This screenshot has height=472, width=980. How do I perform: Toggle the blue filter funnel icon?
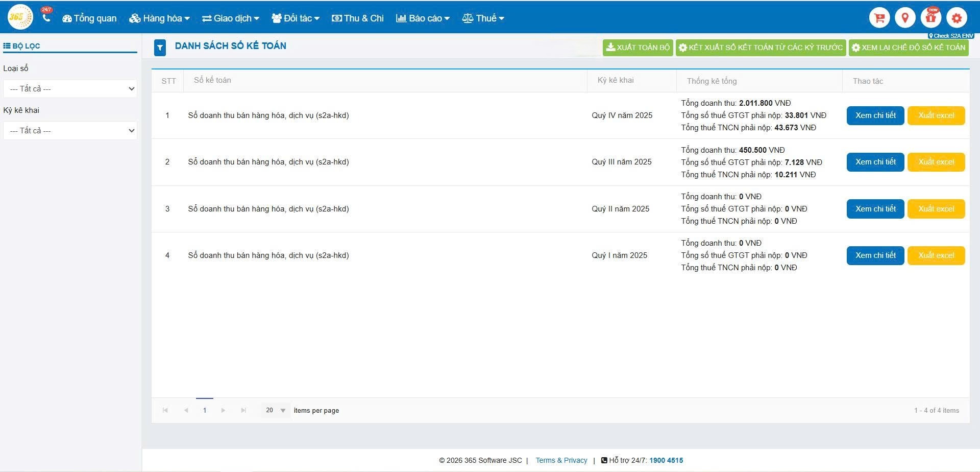tap(160, 48)
